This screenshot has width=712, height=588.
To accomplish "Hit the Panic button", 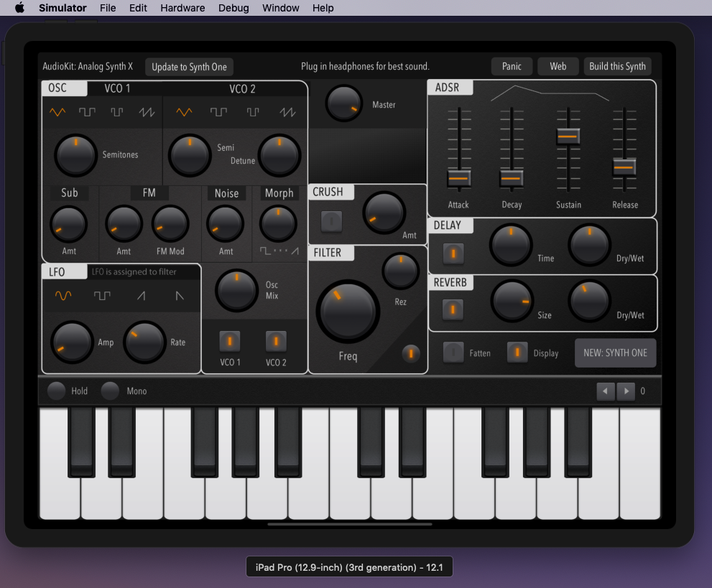I will coord(512,66).
